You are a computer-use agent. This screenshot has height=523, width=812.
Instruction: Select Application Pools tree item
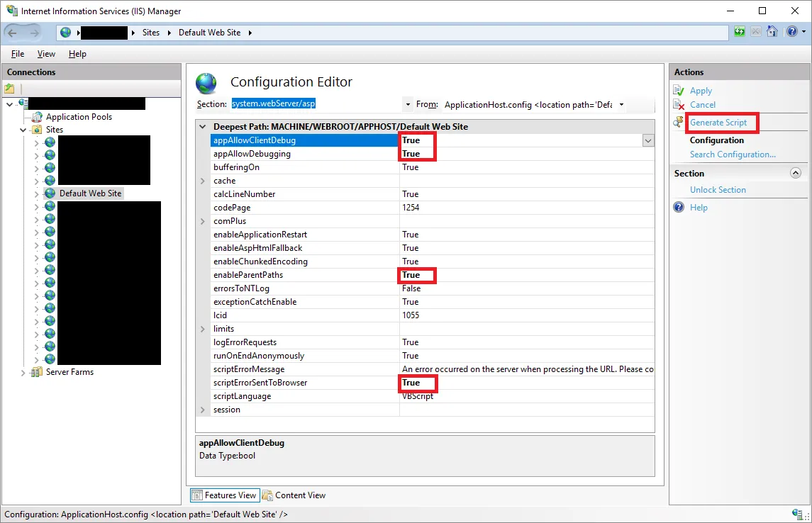coord(79,117)
